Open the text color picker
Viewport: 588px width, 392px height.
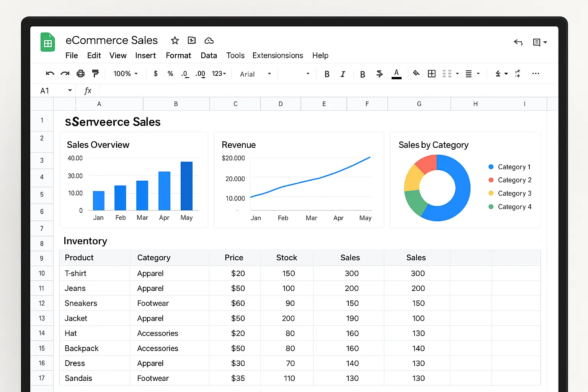tap(396, 73)
